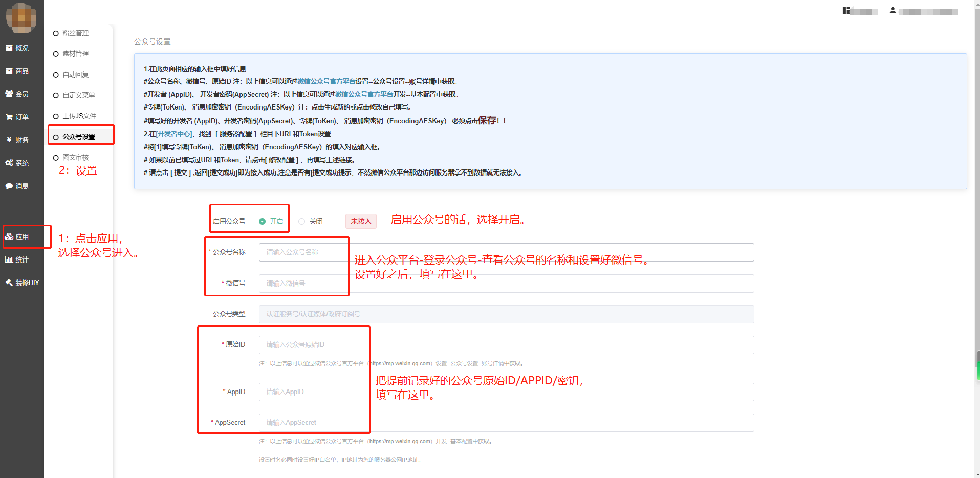The width and height of the screenshot is (980, 478).
Task: Open the 装修DIY hammer icon
Action: click(9, 283)
